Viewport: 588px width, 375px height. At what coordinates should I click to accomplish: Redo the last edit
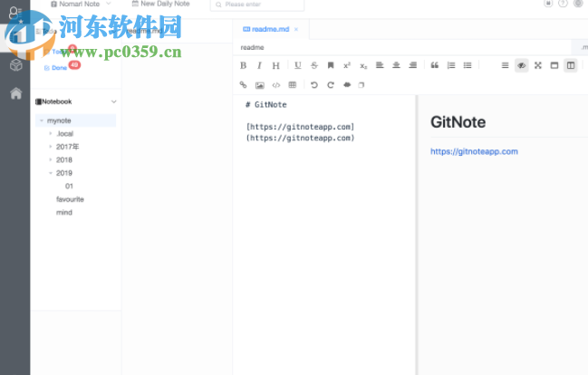pyautogui.click(x=331, y=85)
